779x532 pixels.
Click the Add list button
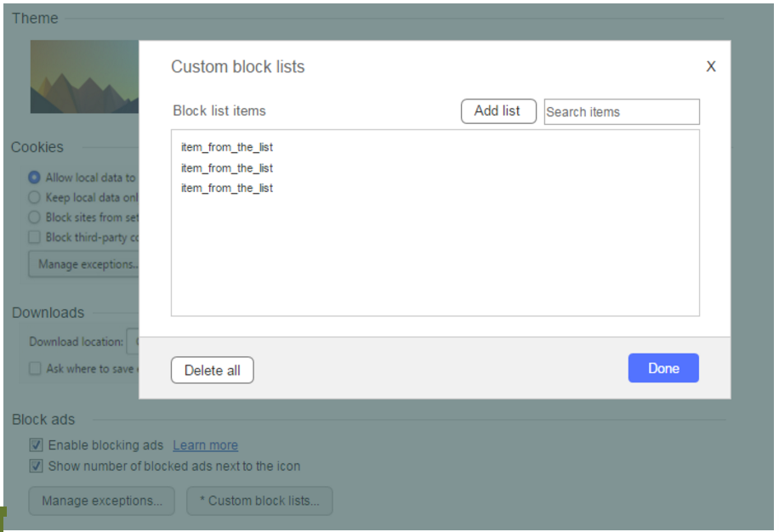point(498,111)
